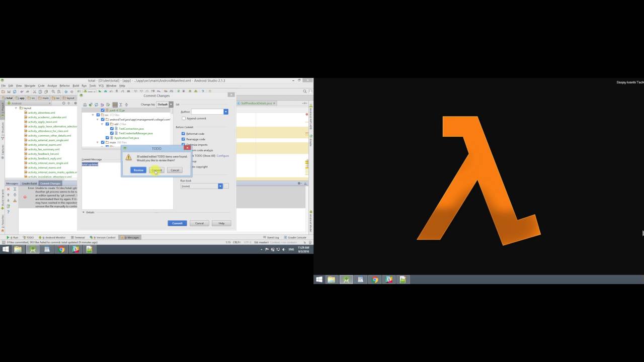Screen dimensions: 644x362
Task: Collapse the androidTest folder node
Action: [98, 120]
